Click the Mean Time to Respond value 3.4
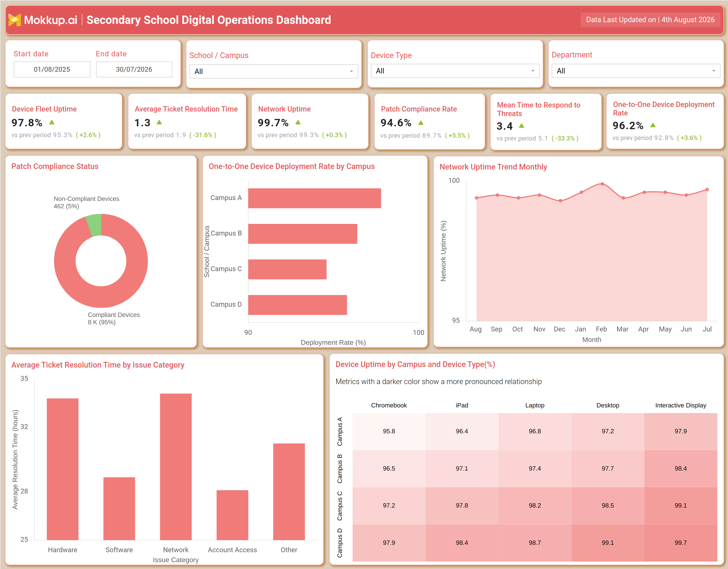The width and height of the screenshot is (728, 569). [504, 126]
